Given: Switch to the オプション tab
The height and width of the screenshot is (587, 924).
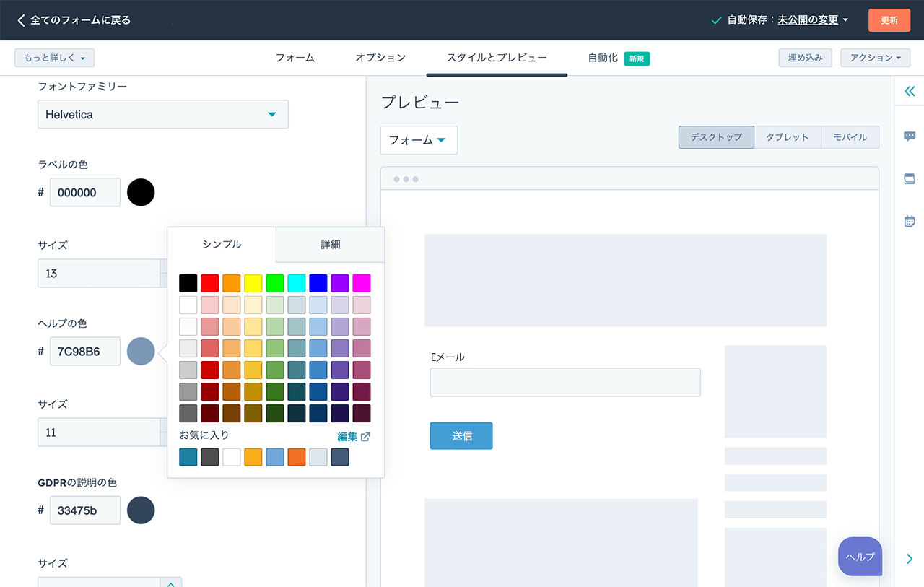Looking at the screenshot, I should (x=380, y=58).
